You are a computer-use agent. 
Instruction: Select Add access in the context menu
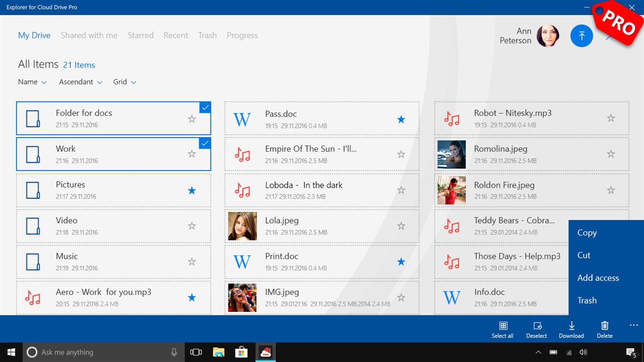point(598,278)
